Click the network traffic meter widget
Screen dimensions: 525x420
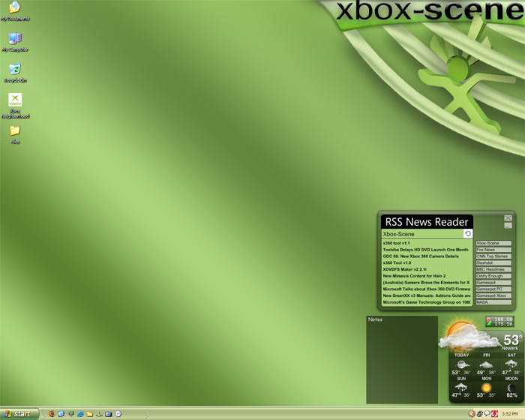[499, 322]
